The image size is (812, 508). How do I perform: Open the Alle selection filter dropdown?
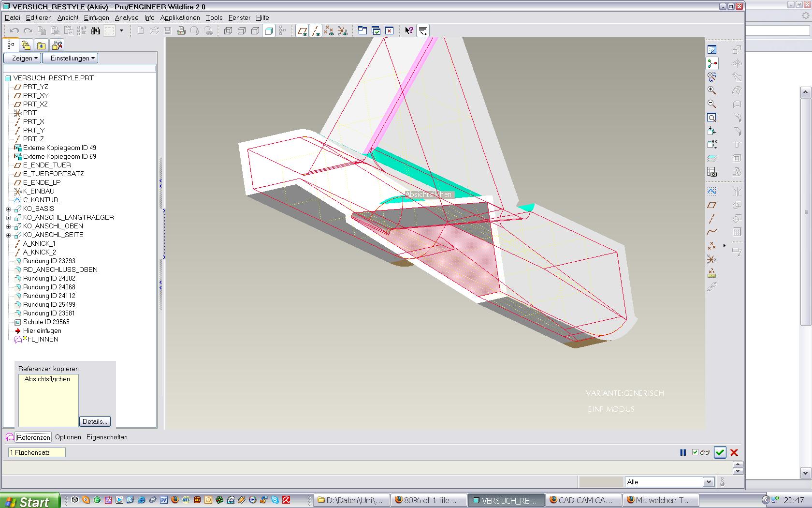(708, 482)
